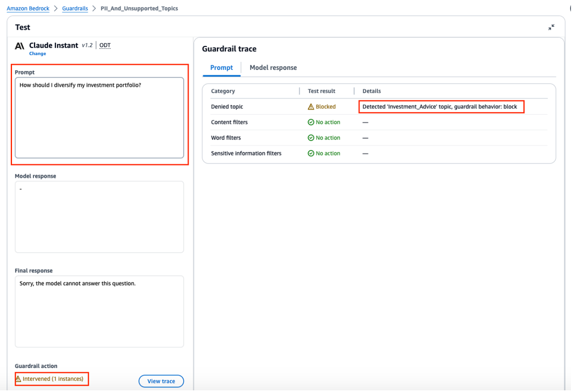573x392 pixels.
Task: Click the check icon in the Word filters row
Action: point(311,138)
